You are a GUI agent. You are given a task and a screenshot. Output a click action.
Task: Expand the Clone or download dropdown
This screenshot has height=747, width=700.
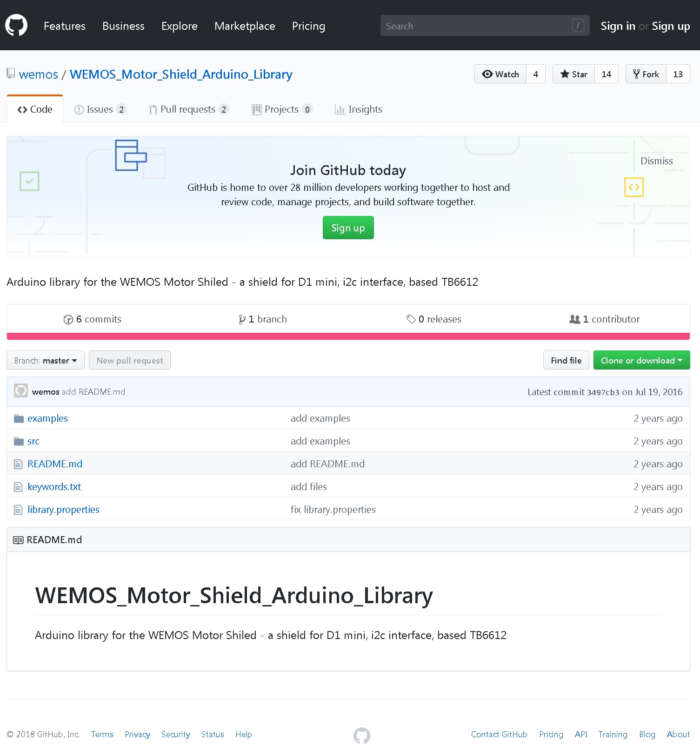(x=641, y=360)
